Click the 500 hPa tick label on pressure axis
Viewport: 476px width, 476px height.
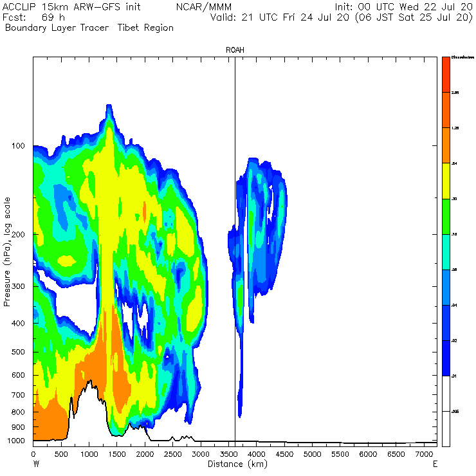pos(18,352)
